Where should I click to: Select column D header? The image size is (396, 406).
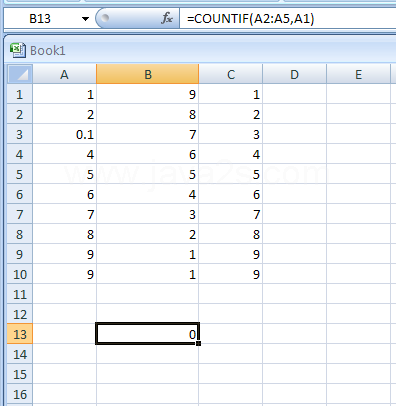[x=294, y=74]
